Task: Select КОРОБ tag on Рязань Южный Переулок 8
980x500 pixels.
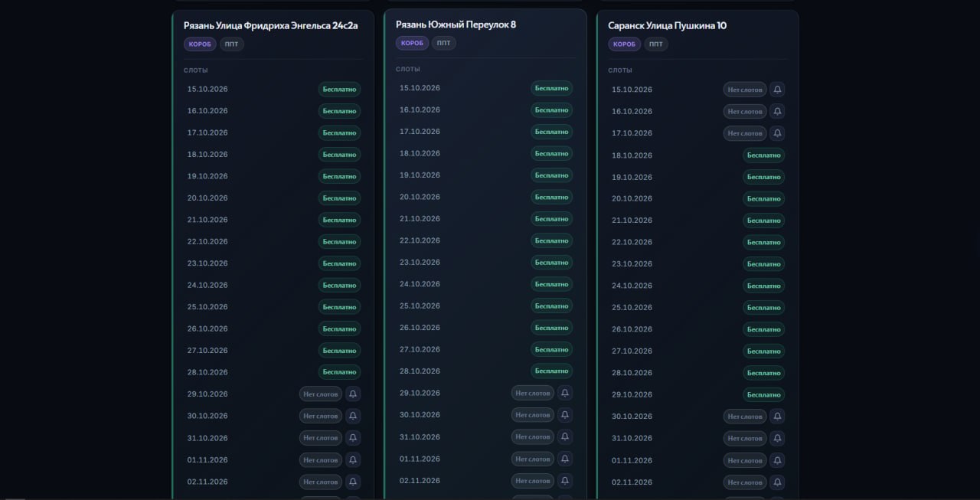Action: point(412,43)
